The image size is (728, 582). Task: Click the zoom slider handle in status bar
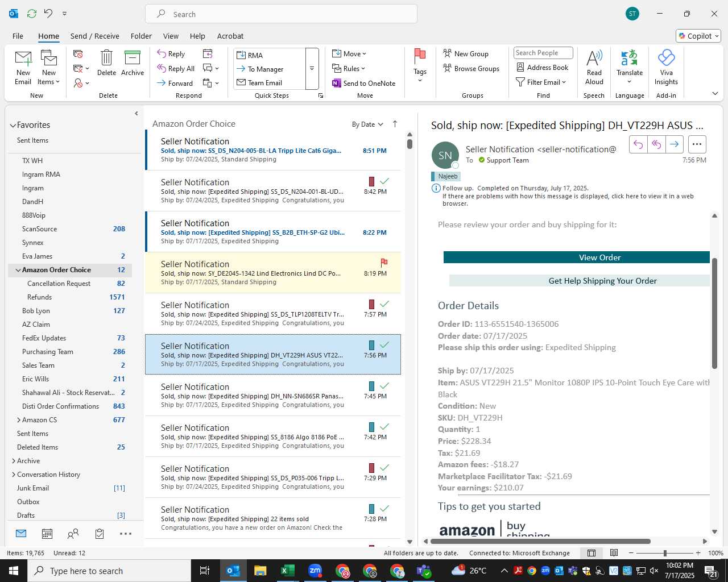point(665,553)
